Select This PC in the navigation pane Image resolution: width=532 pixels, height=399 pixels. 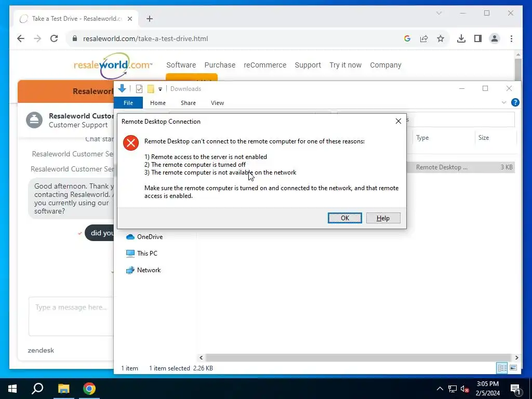(x=142, y=254)
